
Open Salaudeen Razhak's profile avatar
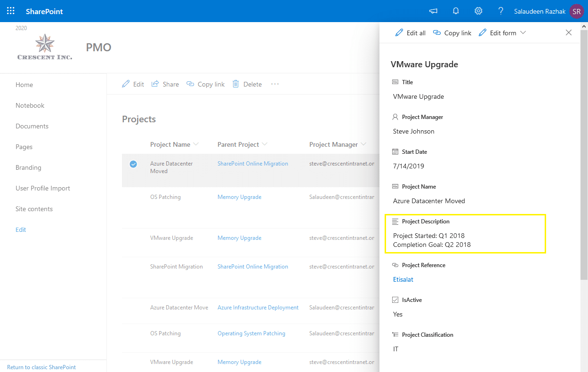coord(577,11)
